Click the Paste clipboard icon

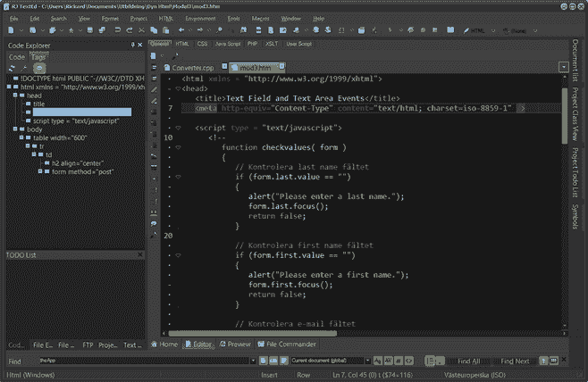(x=165, y=30)
